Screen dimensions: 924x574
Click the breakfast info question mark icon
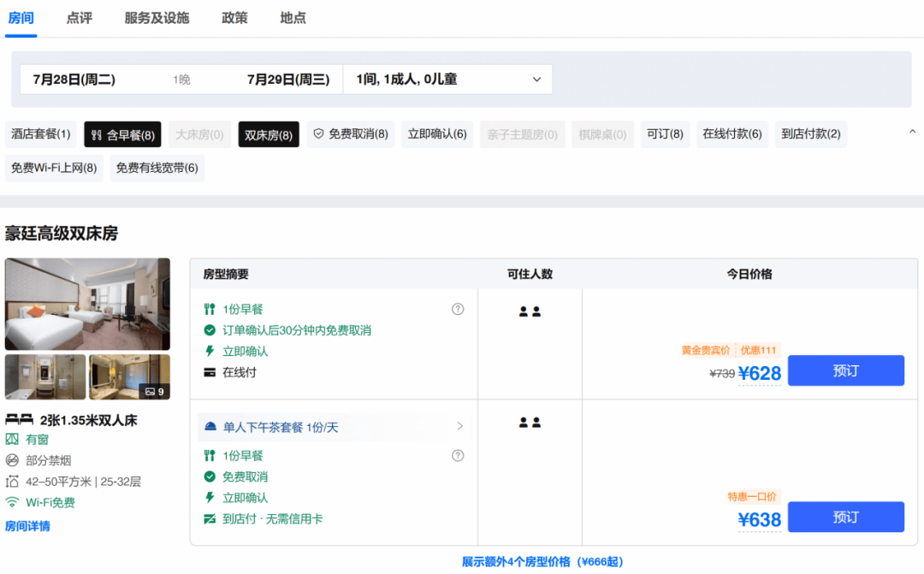click(457, 309)
